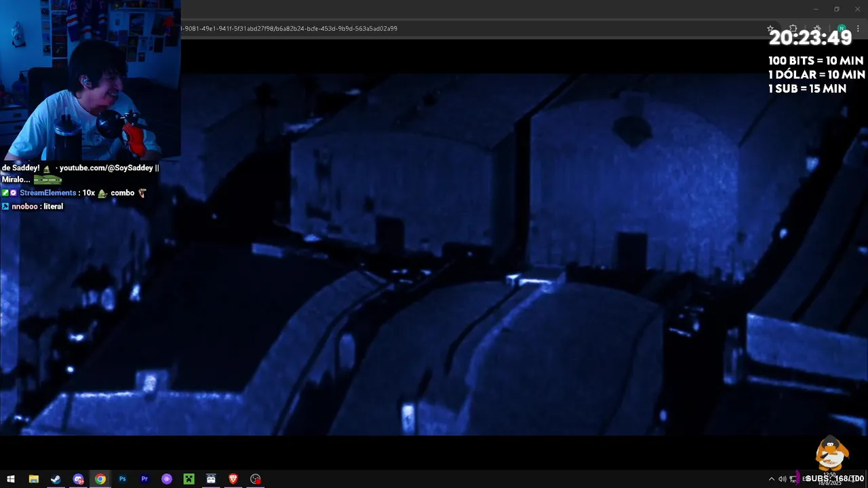Open the Chrome extensions puzzle icon
The width and height of the screenshot is (868, 488).
tap(793, 29)
